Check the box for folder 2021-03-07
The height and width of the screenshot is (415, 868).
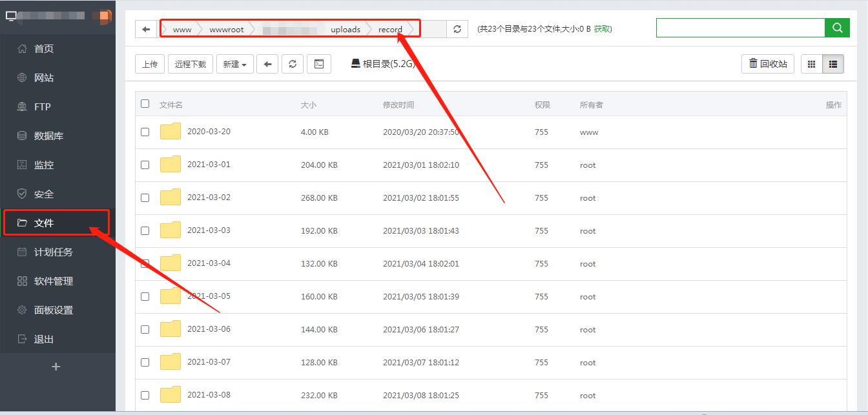[145, 362]
